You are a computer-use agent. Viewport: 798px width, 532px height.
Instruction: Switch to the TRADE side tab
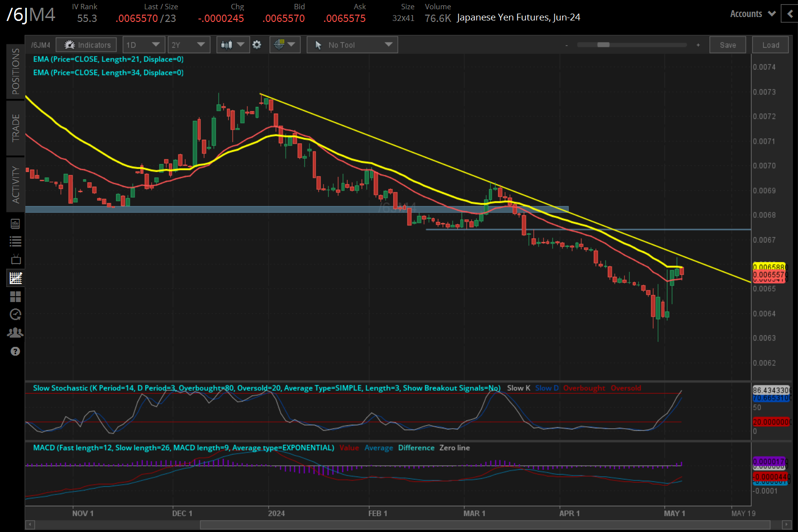[x=16, y=128]
